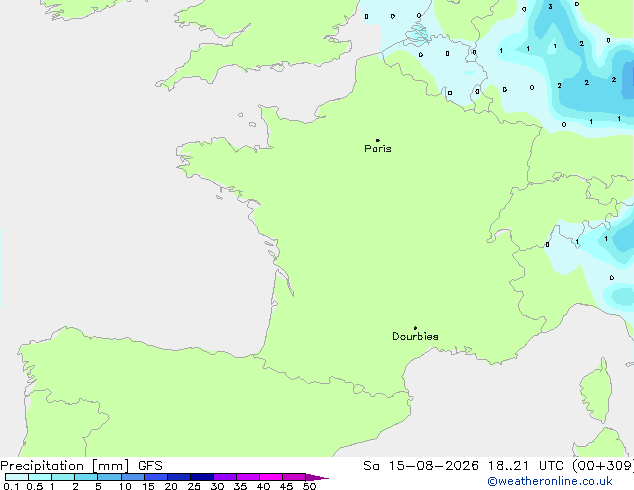Click the '0.5' legend scale label
Screen dimensions: 634x490
point(34,486)
